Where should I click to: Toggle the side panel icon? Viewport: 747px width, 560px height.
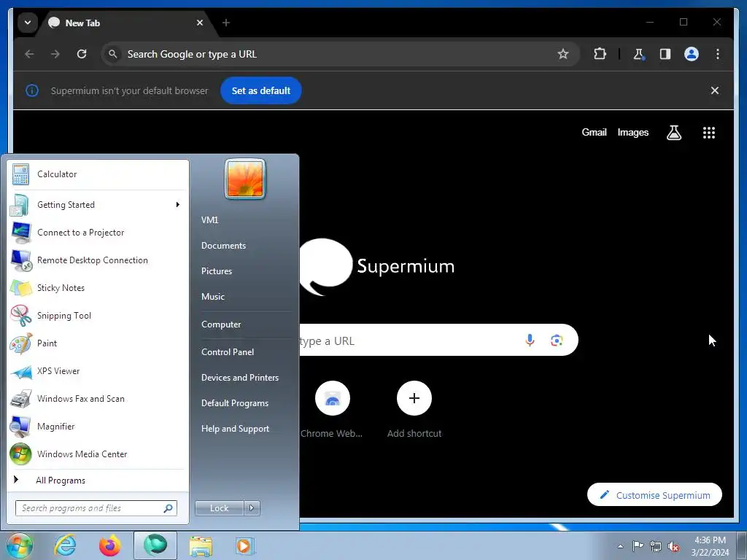pyautogui.click(x=665, y=54)
